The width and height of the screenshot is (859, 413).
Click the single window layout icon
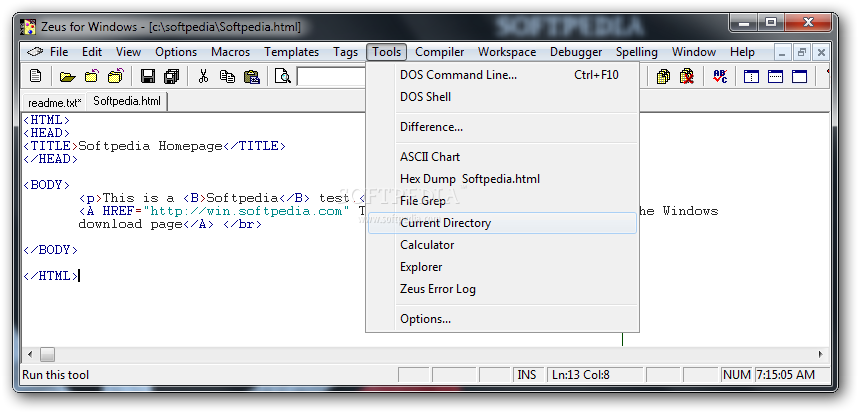pos(799,76)
